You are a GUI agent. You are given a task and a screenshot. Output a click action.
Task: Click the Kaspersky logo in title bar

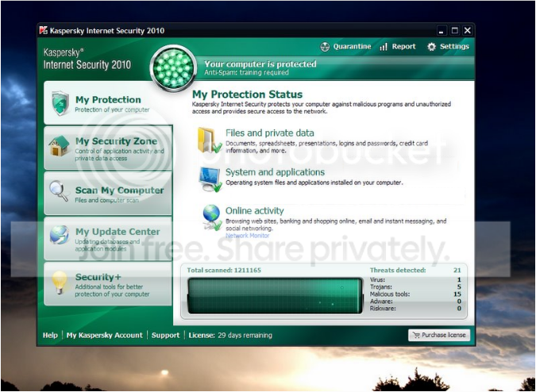(x=44, y=30)
